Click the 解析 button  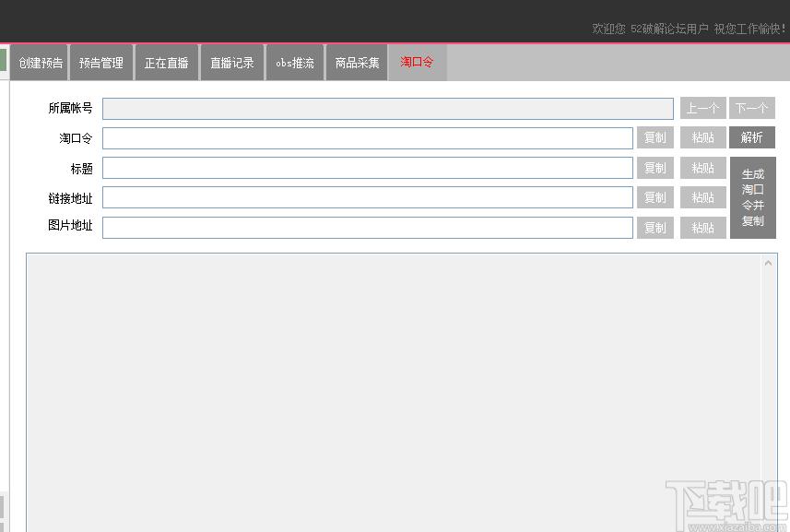[x=751, y=137]
